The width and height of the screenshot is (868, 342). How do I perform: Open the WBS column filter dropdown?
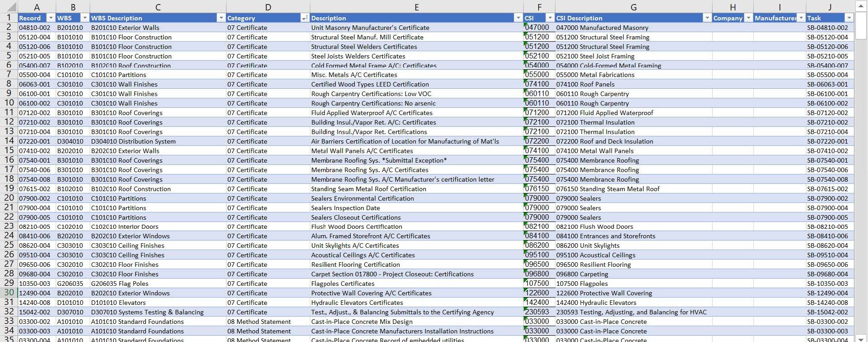click(x=85, y=18)
